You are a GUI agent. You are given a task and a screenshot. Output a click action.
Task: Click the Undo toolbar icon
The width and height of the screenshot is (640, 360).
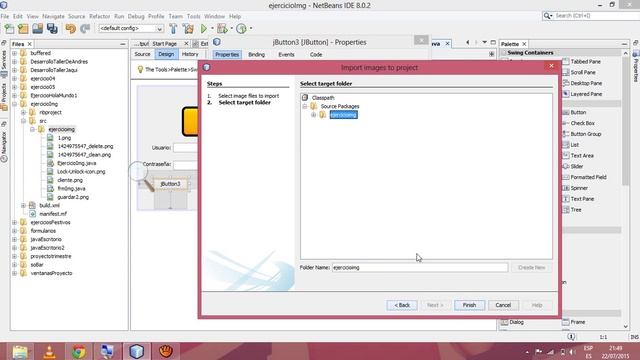[x=71, y=29]
